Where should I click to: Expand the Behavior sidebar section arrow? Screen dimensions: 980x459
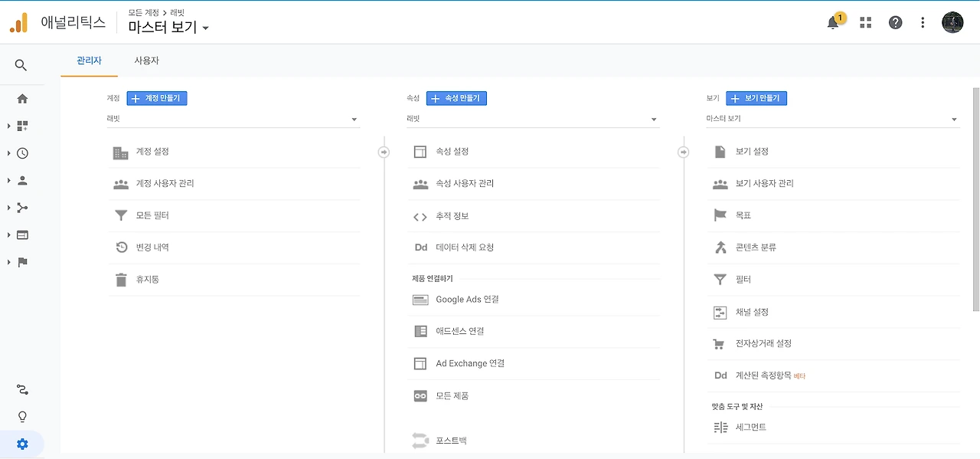[8, 235]
